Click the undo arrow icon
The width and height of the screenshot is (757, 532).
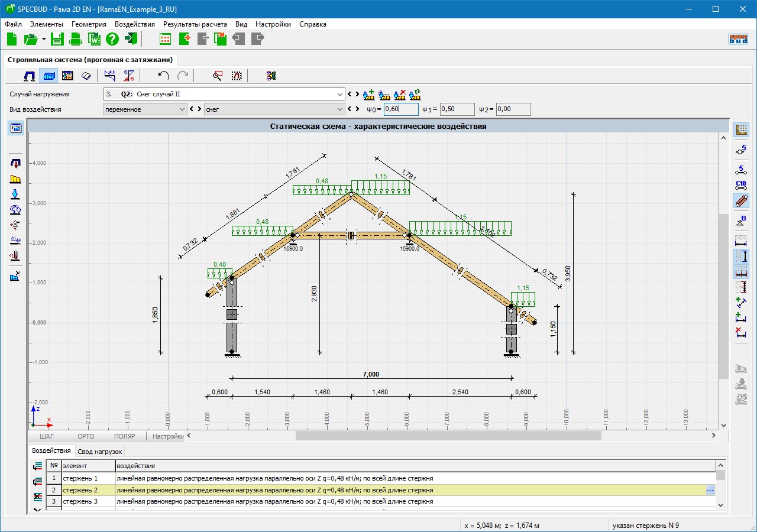[164, 76]
